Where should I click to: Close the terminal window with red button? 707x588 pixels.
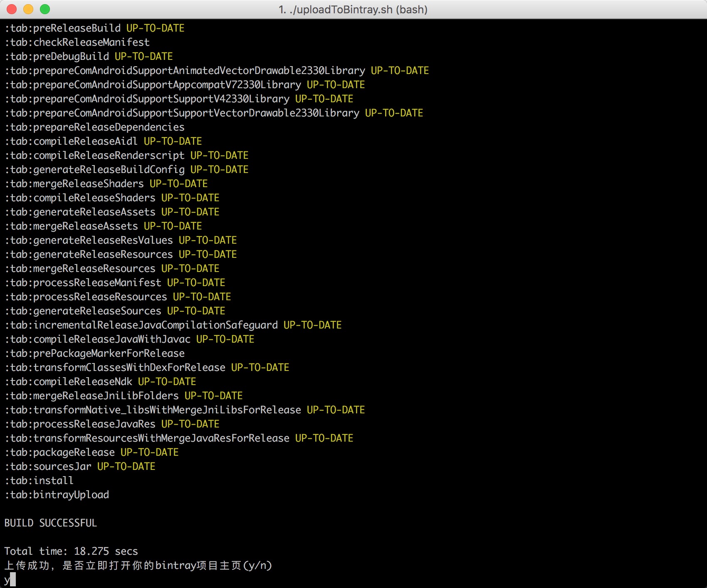pyautogui.click(x=12, y=9)
